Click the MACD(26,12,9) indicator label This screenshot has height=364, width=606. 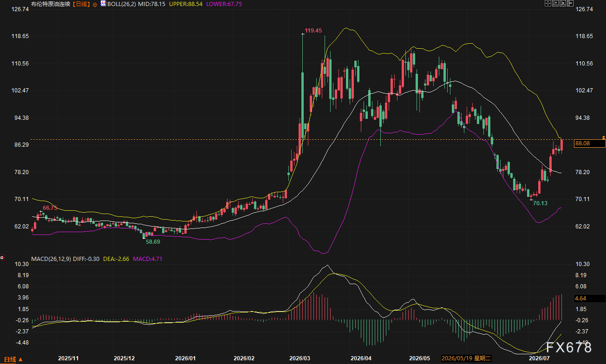coord(51,258)
